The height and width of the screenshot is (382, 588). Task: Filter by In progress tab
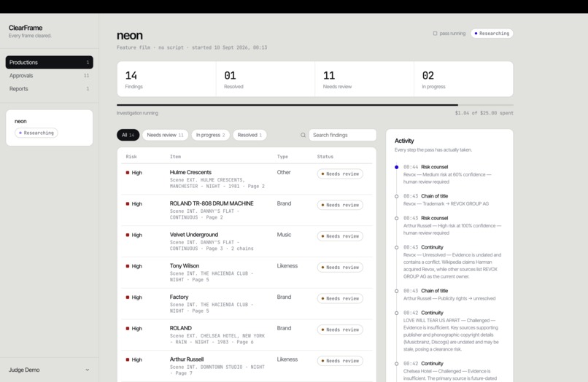210,135
